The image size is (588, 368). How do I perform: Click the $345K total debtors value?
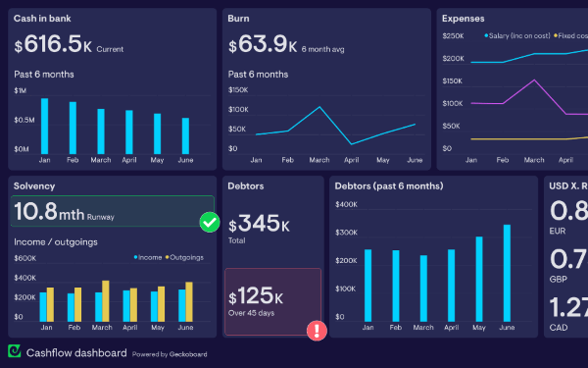[259, 224]
